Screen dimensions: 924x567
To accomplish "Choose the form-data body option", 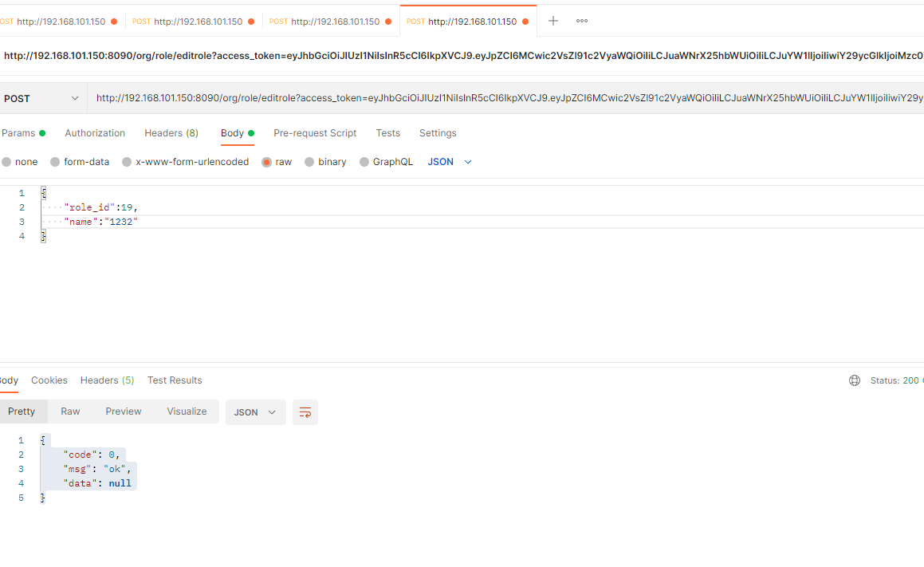I will point(81,162).
